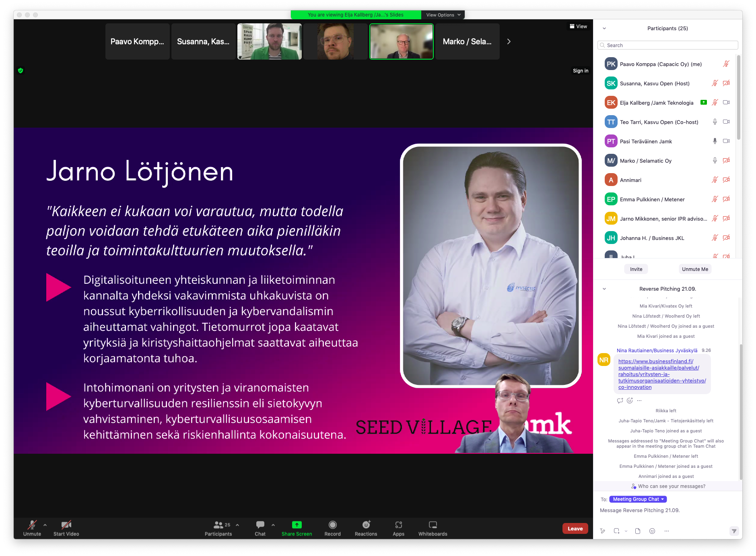
Task: Click the red Leave button
Action: coord(575,529)
